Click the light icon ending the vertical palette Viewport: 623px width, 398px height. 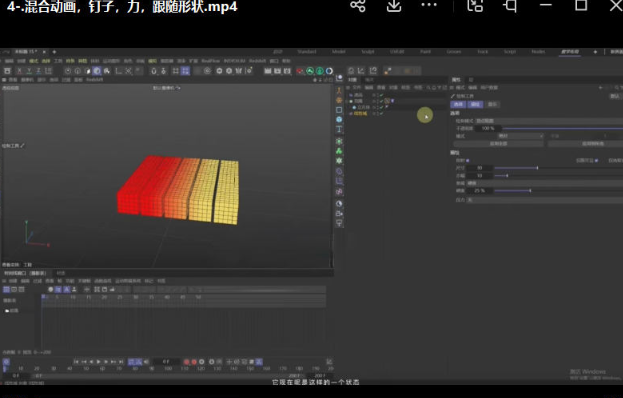pos(339,223)
